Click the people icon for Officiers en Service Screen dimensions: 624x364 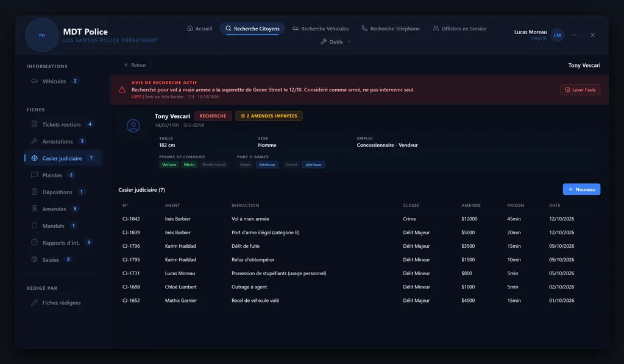436,28
